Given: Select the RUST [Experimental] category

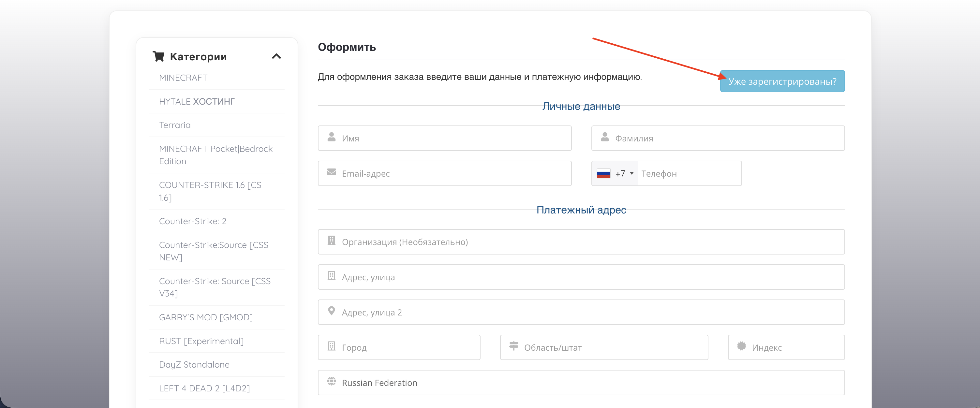Looking at the screenshot, I should click(x=201, y=341).
